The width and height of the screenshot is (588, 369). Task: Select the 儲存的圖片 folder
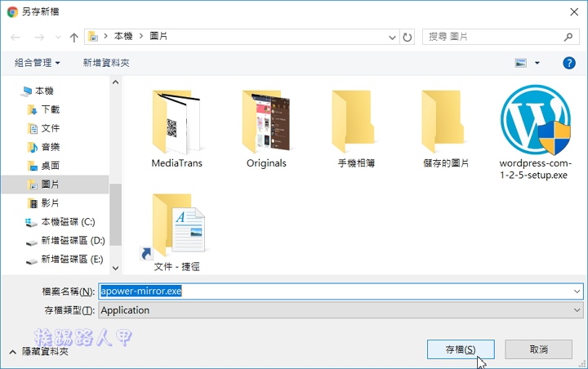[x=446, y=129]
